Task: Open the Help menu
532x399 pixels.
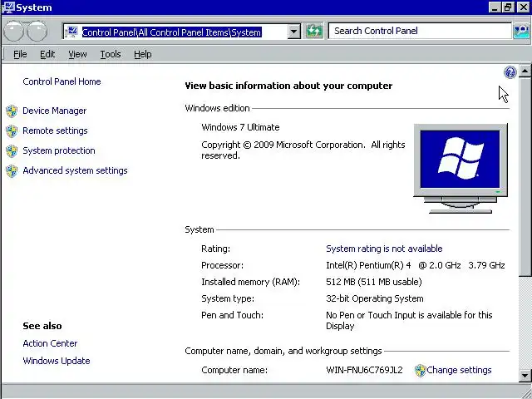Action: 142,54
